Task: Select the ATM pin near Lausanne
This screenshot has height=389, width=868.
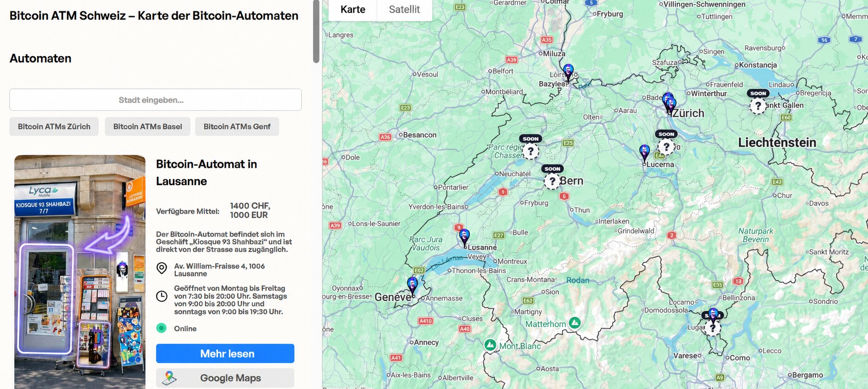Action: tap(464, 237)
